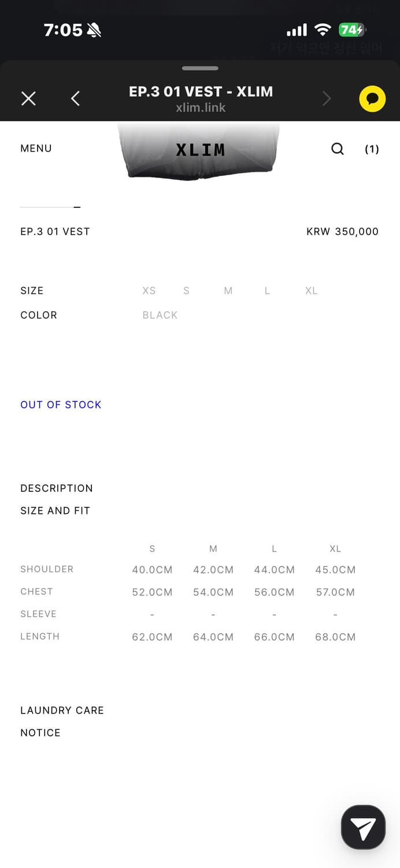
Task: Select size XL
Action: 312,290
